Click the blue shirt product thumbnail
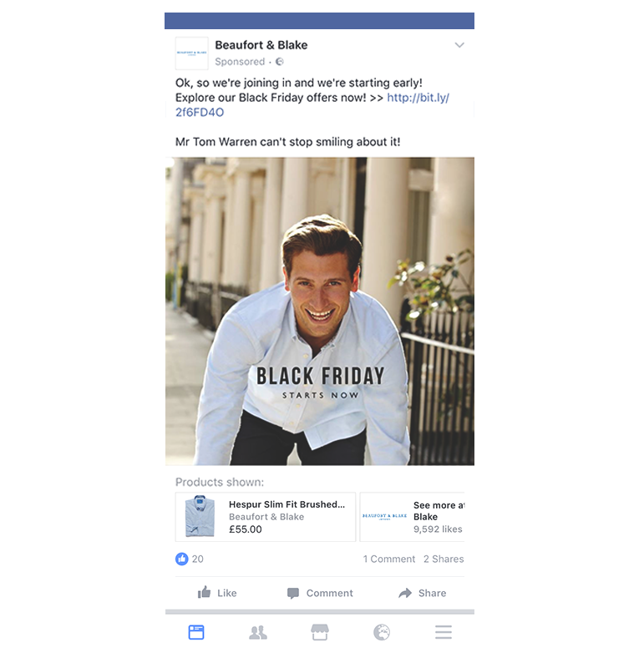 click(x=200, y=516)
